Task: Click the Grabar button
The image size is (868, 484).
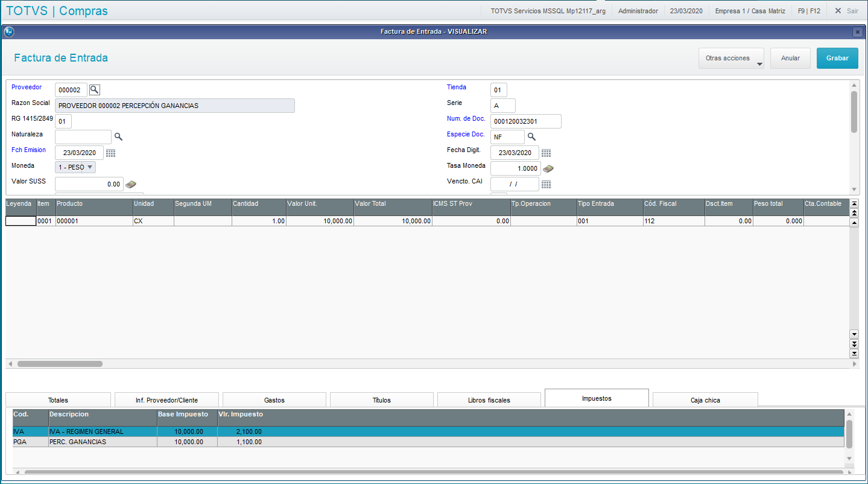Action: [x=837, y=59]
